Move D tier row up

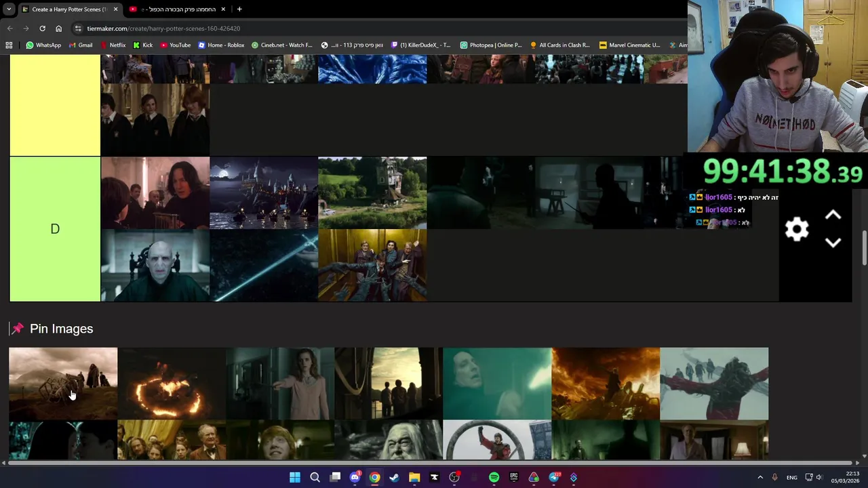pyautogui.click(x=833, y=216)
